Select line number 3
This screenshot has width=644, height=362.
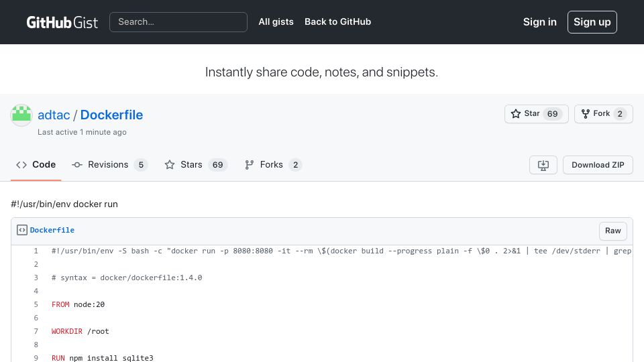[36, 278]
